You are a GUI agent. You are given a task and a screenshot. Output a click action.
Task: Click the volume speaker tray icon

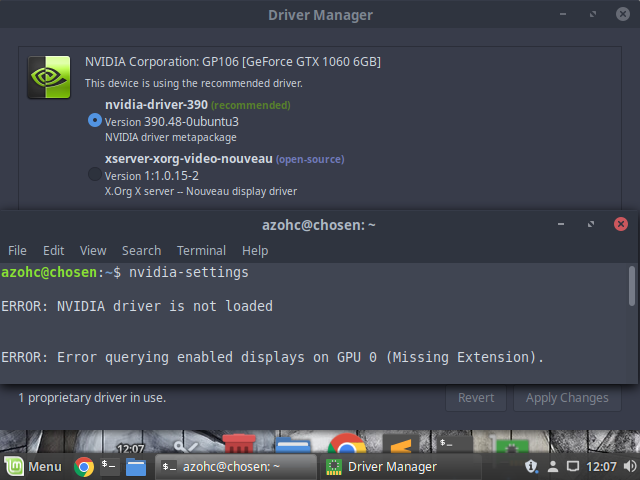pos(630,466)
